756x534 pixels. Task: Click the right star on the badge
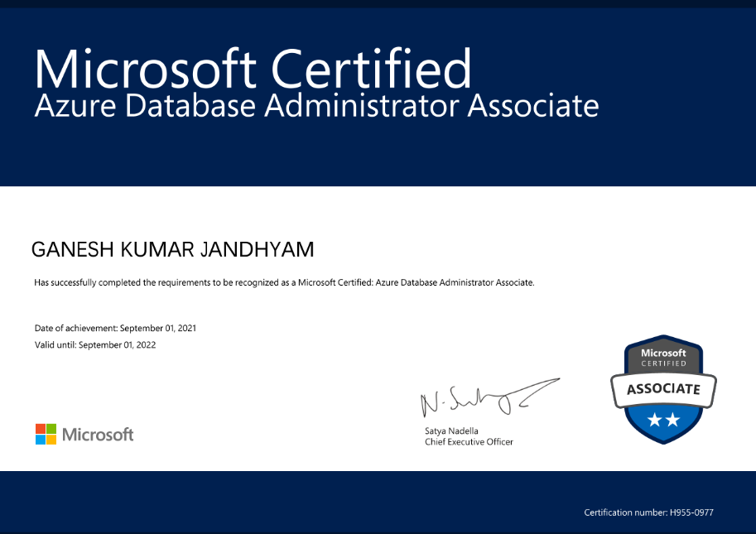[672, 421]
